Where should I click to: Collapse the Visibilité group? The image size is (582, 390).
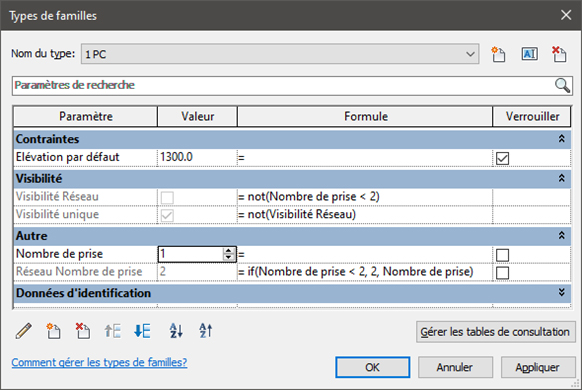coord(562,178)
